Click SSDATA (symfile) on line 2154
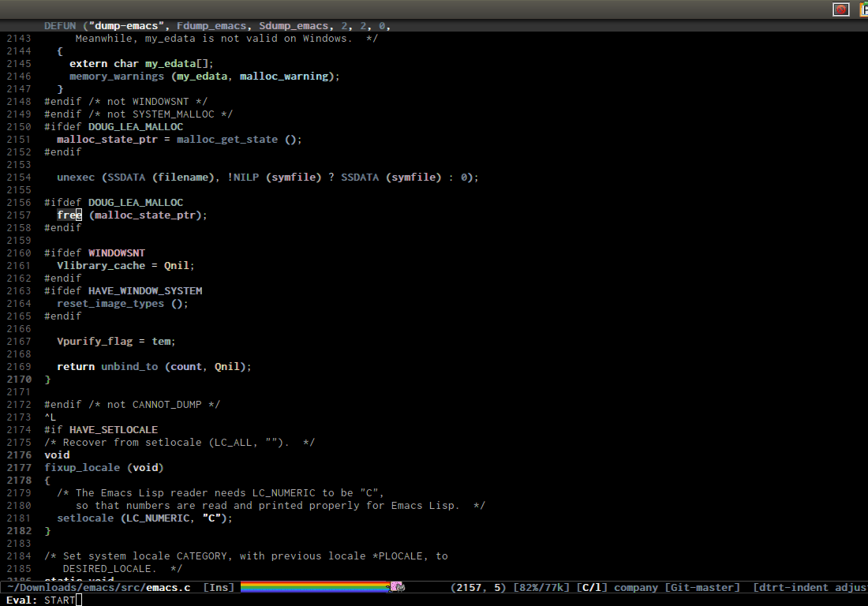868x606 pixels. [391, 177]
